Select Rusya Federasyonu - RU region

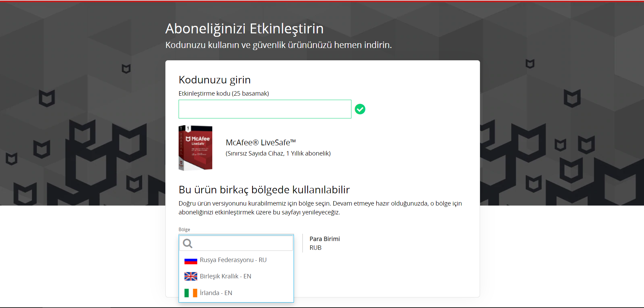[236, 260]
